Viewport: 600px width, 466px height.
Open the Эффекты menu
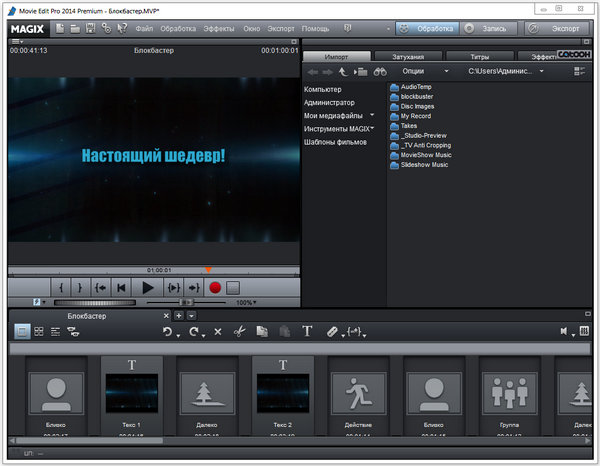[219, 28]
